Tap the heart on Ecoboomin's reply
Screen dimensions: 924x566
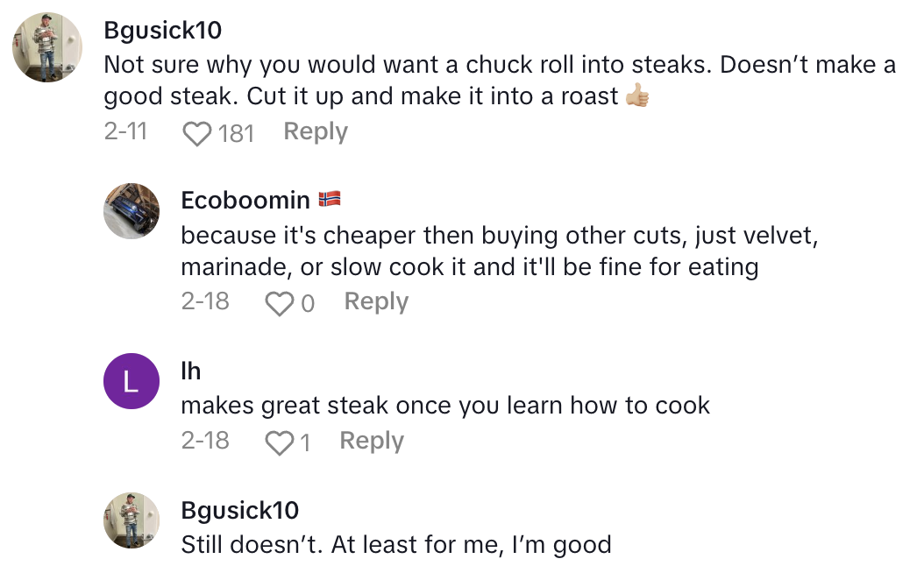pyautogui.click(x=279, y=303)
